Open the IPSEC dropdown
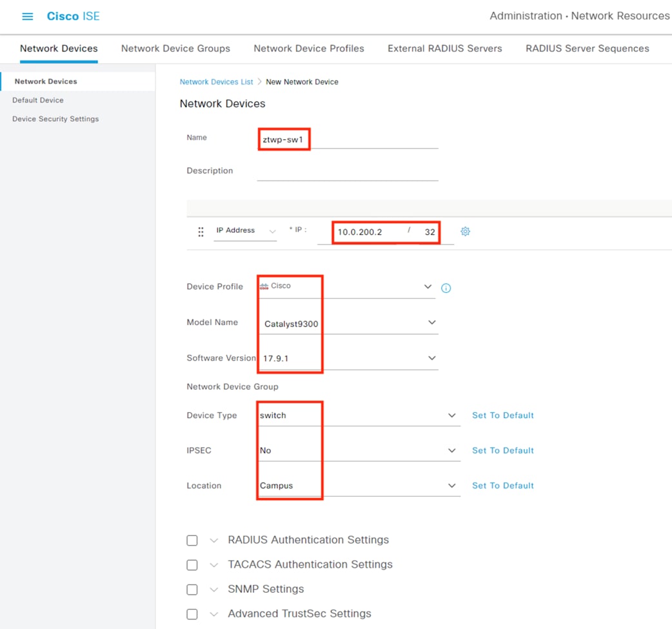This screenshot has width=672, height=629. pos(359,451)
